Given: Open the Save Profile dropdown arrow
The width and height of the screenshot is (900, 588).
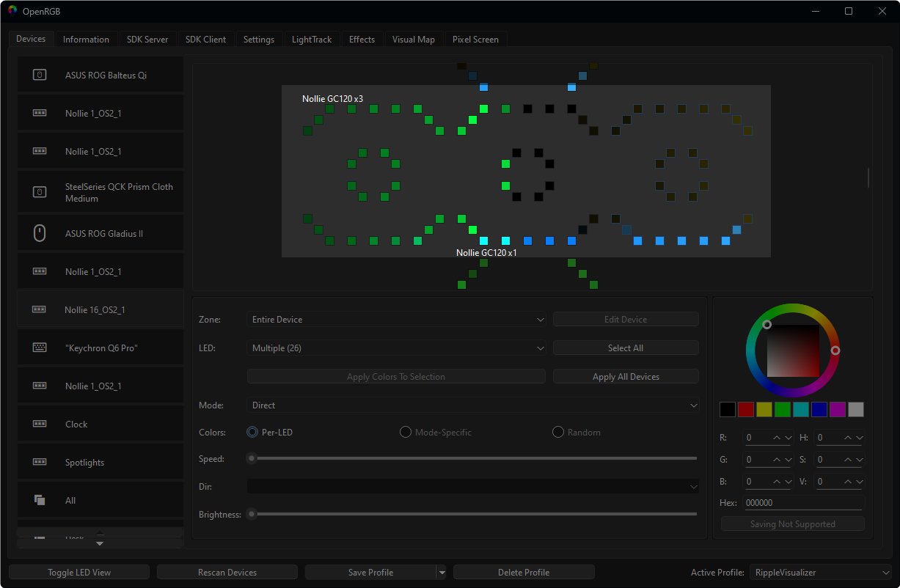Looking at the screenshot, I should click(x=442, y=573).
